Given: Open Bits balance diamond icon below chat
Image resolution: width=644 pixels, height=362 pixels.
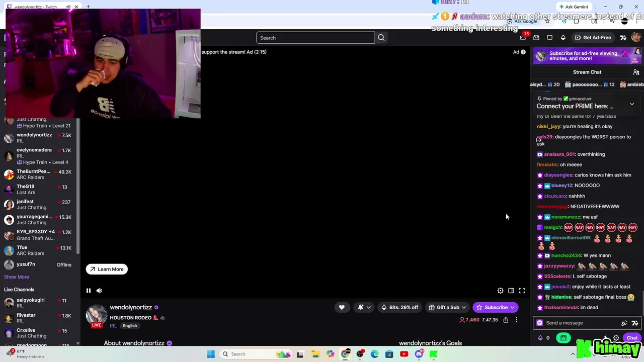Looking at the screenshot, I should tap(540, 338).
